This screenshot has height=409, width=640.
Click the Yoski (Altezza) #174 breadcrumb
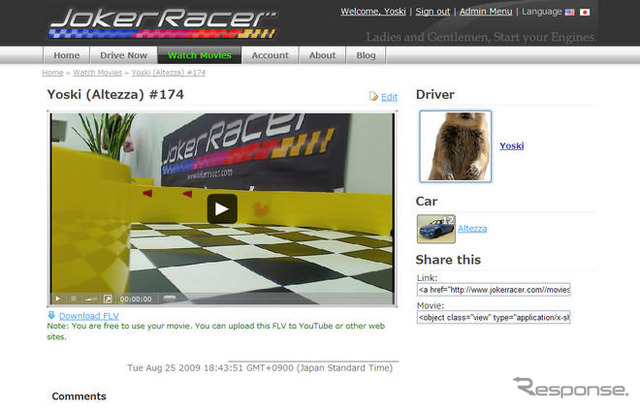168,73
